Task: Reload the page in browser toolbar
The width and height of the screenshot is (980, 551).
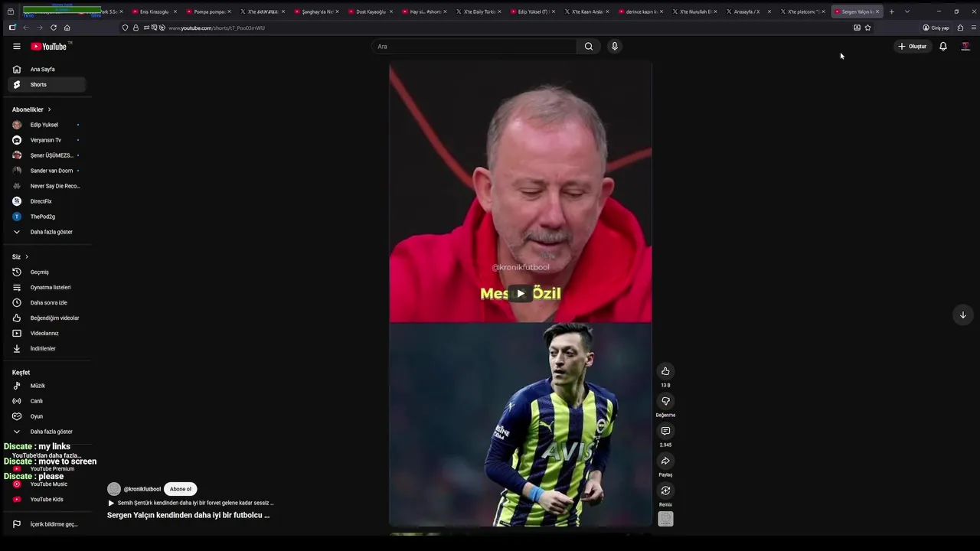Action: (54, 28)
